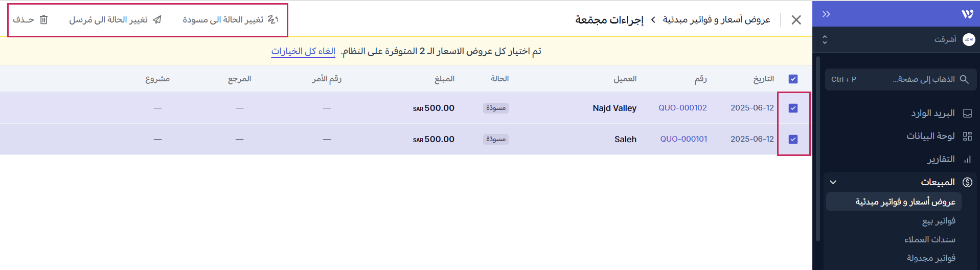Click the search magnifier icon
This screenshot has width=980, height=270.
(964, 79)
